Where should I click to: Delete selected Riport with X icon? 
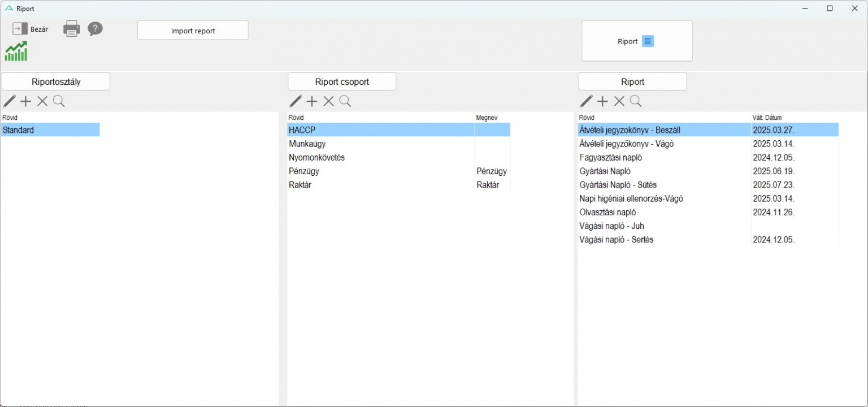[x=619, y=101]
